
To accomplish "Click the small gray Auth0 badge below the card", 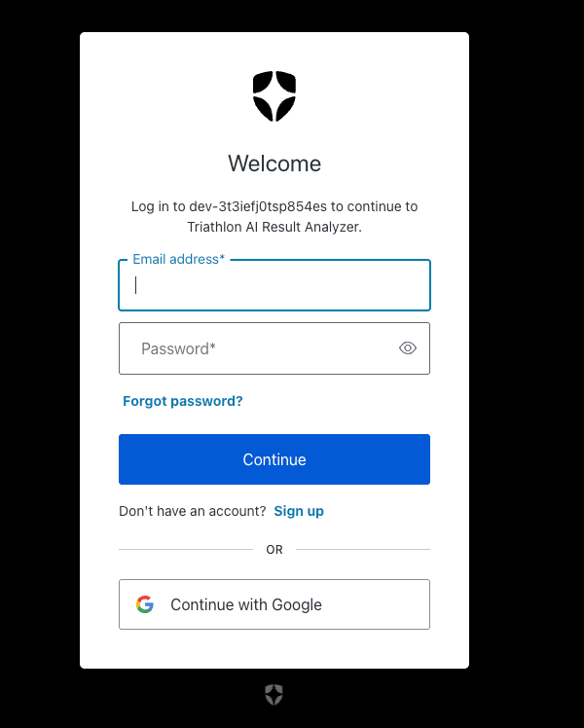I will pos(274,695).
